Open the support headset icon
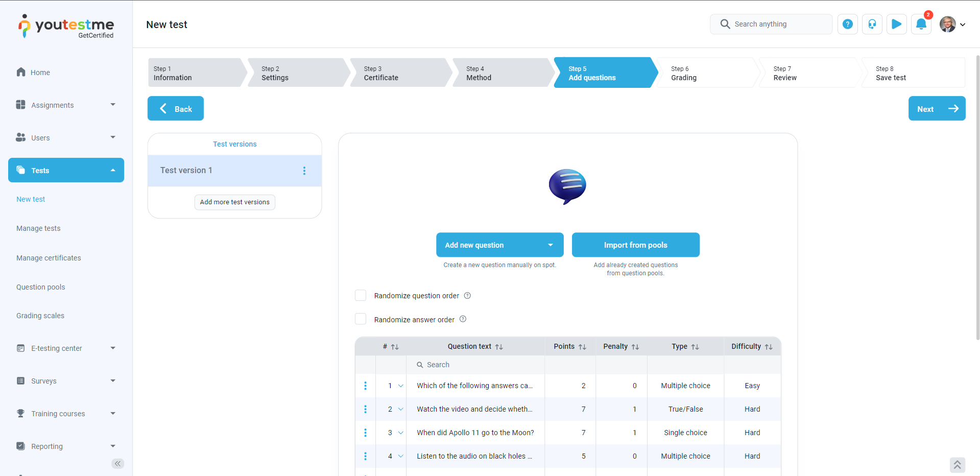 [x=872, y=24]
